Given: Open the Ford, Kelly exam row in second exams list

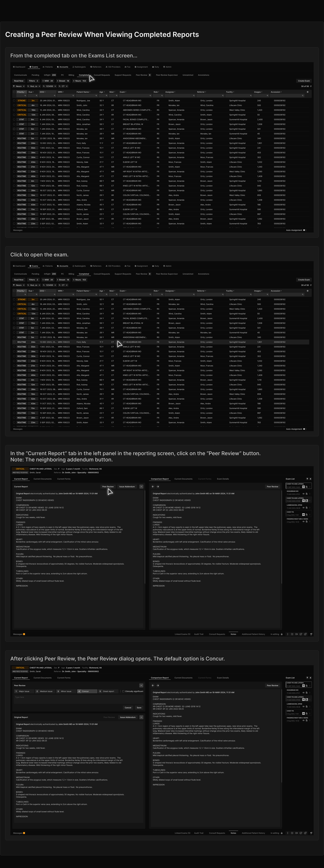Looking at the screenshot, I should click(161, 342).
